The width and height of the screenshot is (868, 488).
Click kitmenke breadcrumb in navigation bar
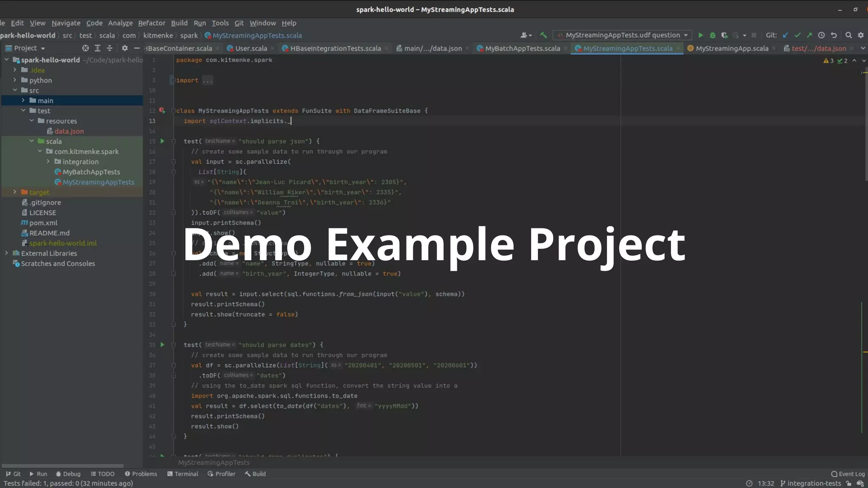tap(158, 36)
